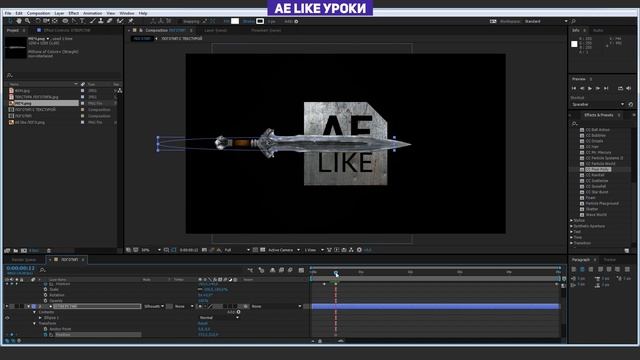Mute audio in Preview panel

pyautogui.click(x=629, y=88)
